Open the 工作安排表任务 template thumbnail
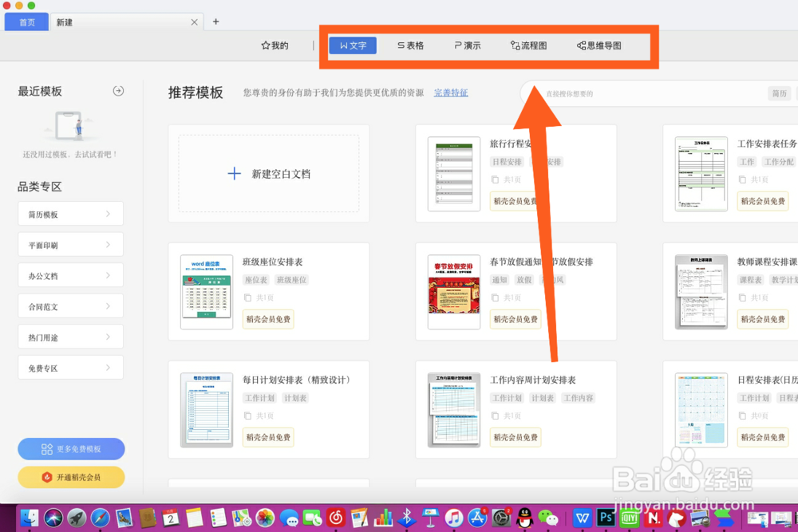This screenshot has height=532, width=798. 701,174
